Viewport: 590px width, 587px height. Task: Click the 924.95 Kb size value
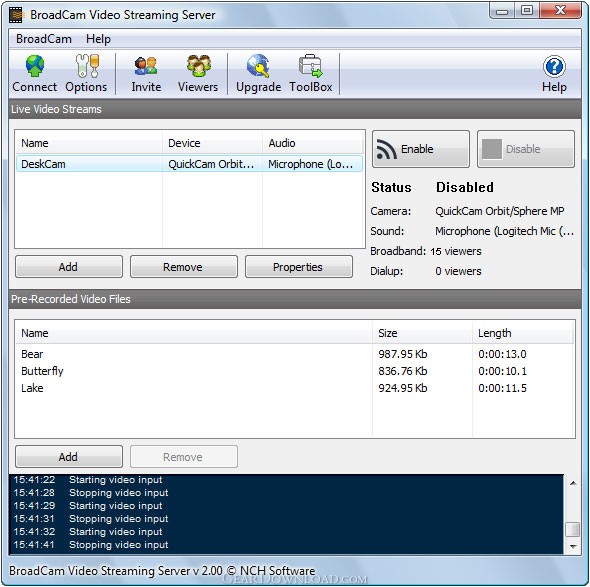403,388
